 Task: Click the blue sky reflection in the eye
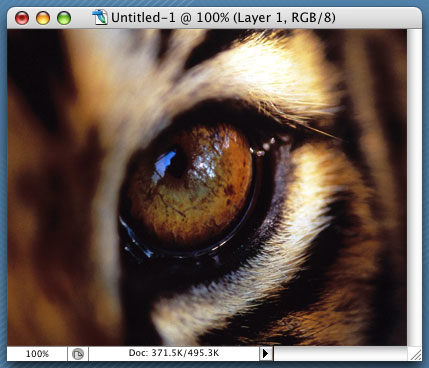[164, 166]
